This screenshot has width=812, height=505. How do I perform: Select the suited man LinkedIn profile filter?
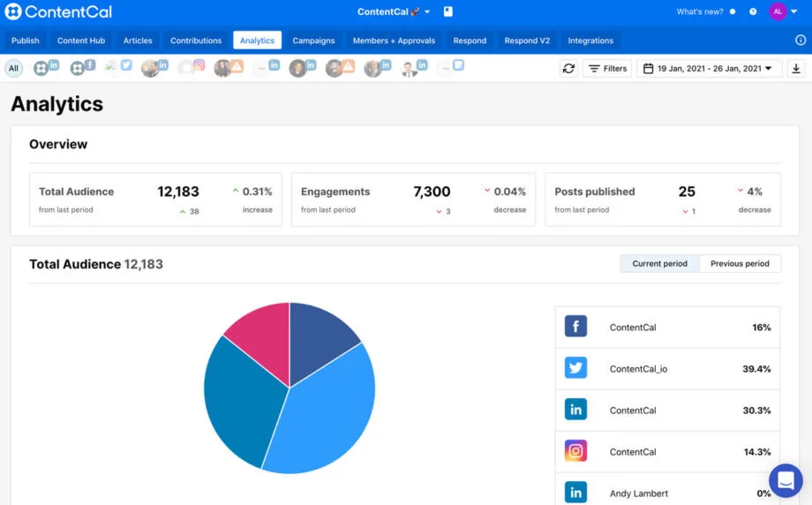tap(414, 67)
